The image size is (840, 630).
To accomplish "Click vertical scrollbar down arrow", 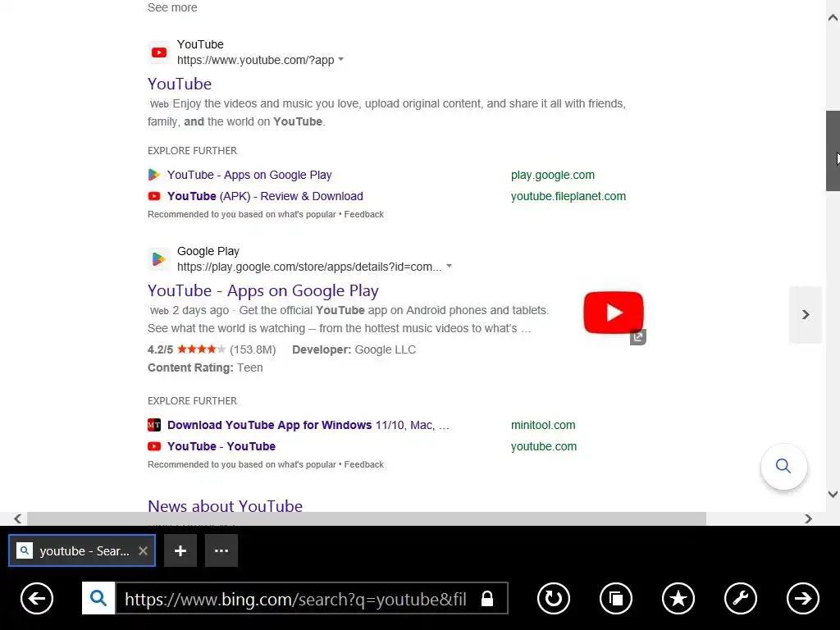I will 833,494.
